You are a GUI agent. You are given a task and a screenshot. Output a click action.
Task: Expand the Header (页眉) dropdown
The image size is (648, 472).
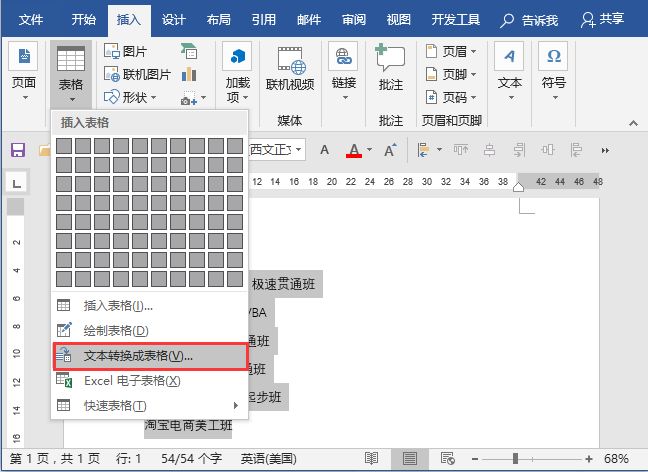pyautogui.click(x=450, y=51)
